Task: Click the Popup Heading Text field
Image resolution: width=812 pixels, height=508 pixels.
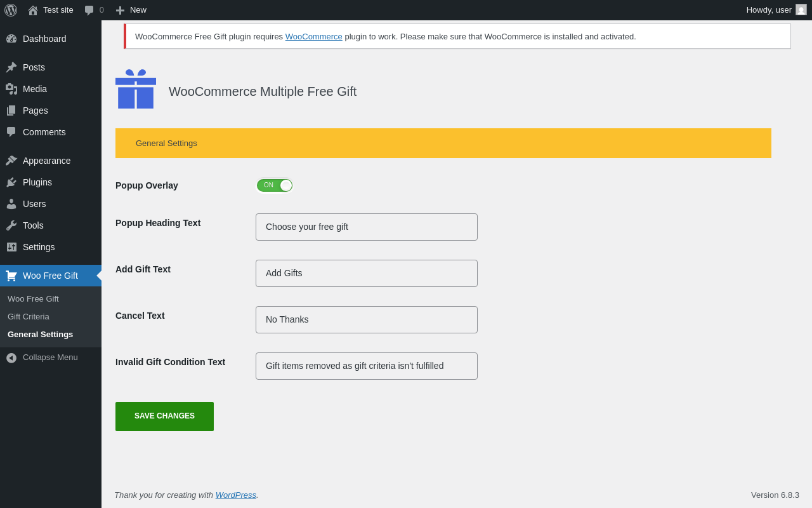Action: (x=367, y=227)
